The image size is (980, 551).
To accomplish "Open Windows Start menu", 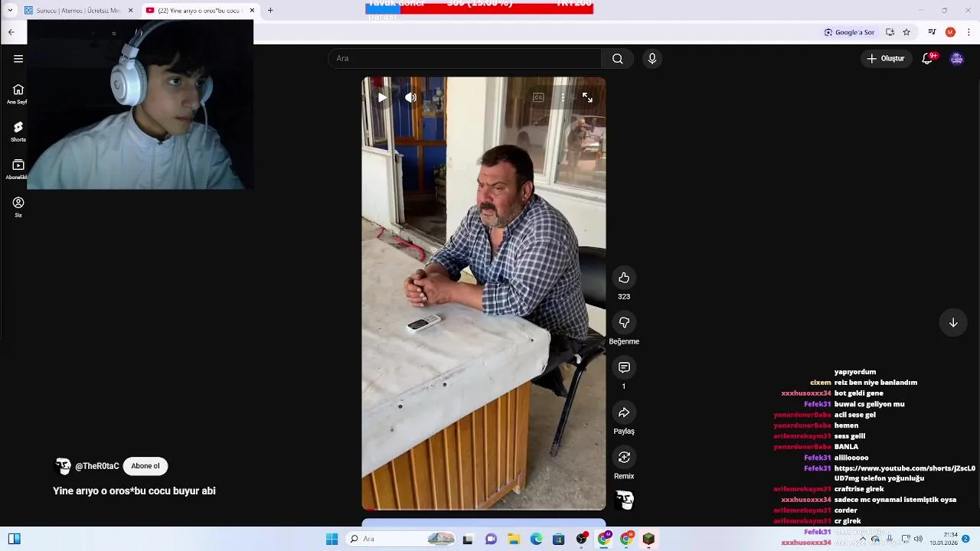I will (x=332, y=540).
